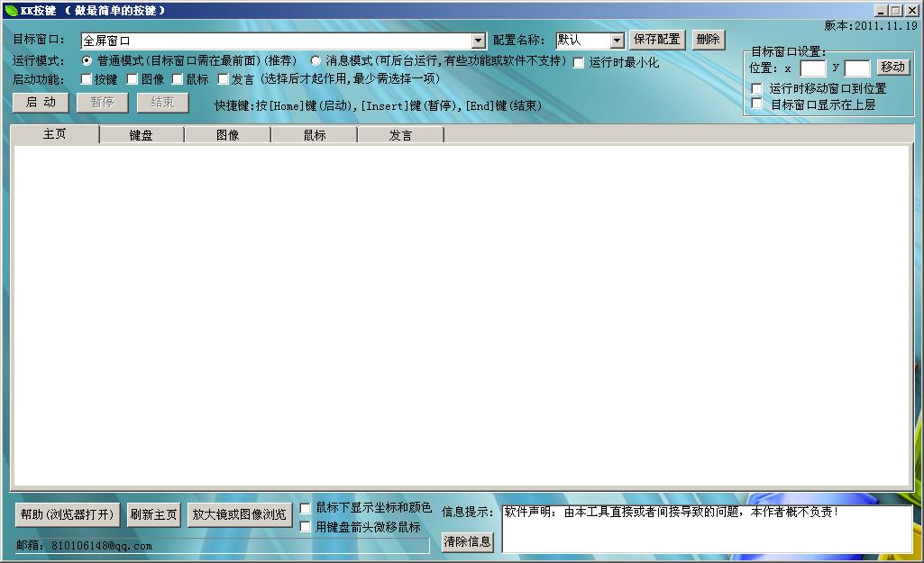Enable 目标窗口显示在上层 checkbox
This screenshot has width=924, height=563.
pos(757,104)
